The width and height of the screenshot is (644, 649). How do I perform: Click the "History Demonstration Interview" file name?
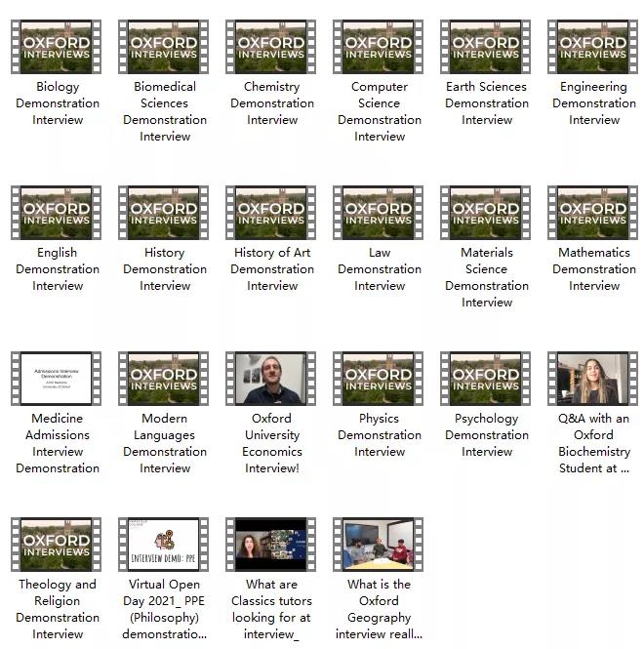(x=165, y=269)
